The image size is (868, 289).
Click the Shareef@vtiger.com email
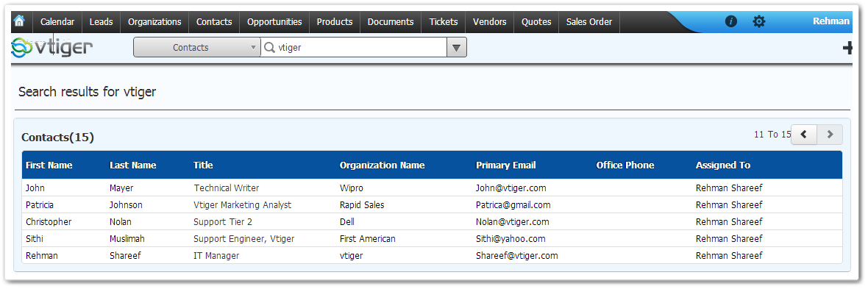point(517,256)
